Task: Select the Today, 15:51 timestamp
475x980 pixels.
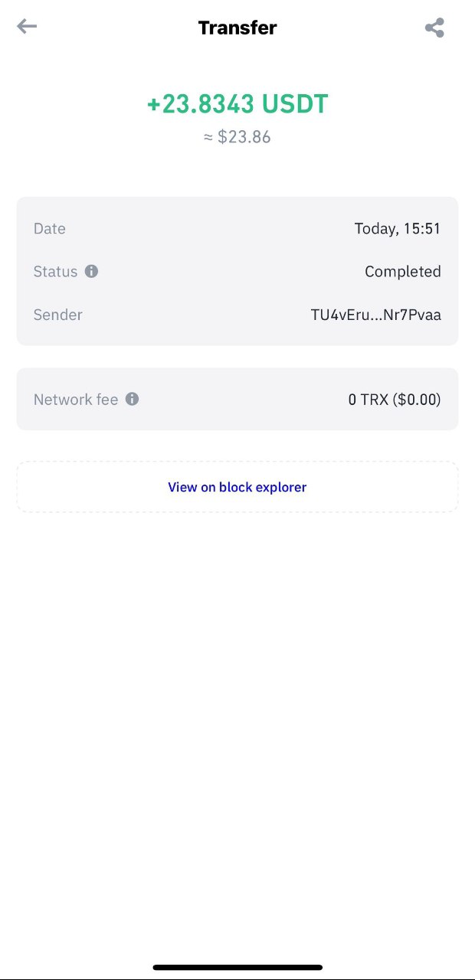Action: point(397,229)
